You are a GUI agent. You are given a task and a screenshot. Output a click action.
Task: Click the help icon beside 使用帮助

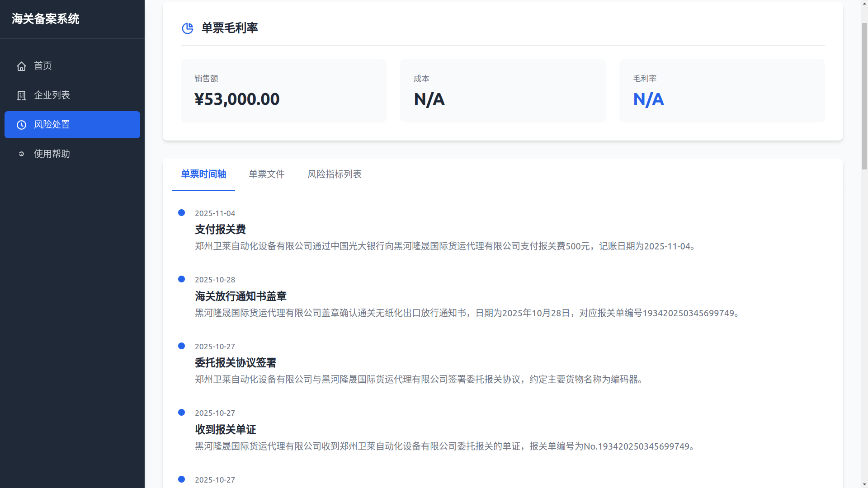click(21, 154)
